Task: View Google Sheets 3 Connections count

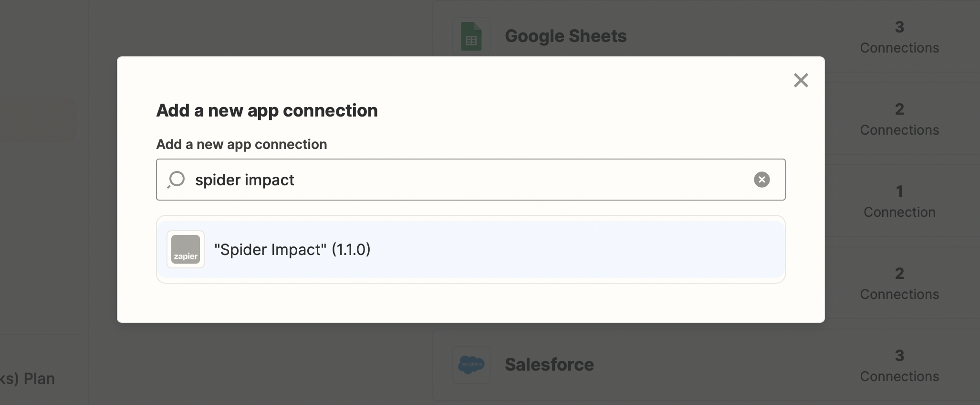Action: pos(899,37)
